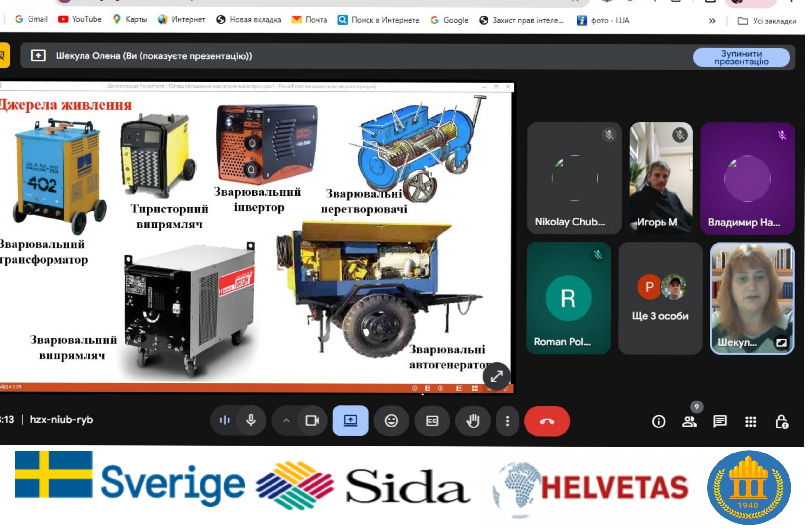Click the reactions emoji button
Image resolution: width=812 pixels, height=528 pixels.
(391, 420)
